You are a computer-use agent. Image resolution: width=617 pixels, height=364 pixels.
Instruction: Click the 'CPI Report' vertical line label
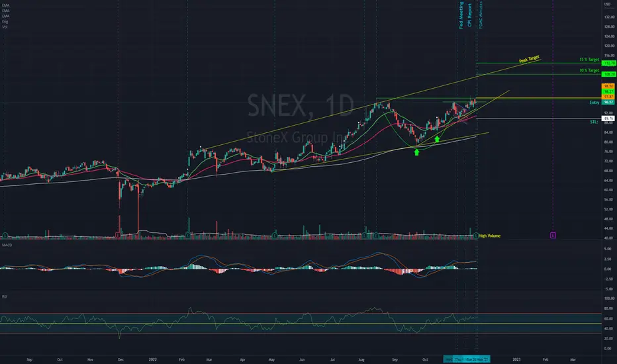(x=469, y=15)
